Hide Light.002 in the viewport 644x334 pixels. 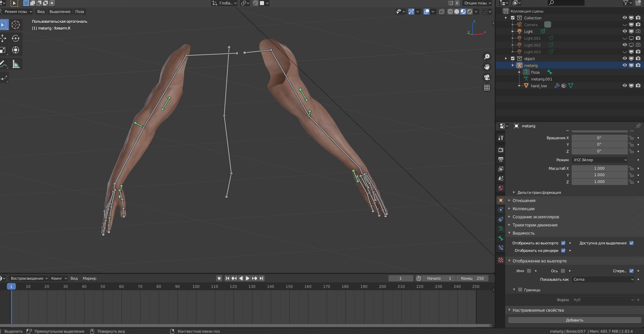[625, 45]
